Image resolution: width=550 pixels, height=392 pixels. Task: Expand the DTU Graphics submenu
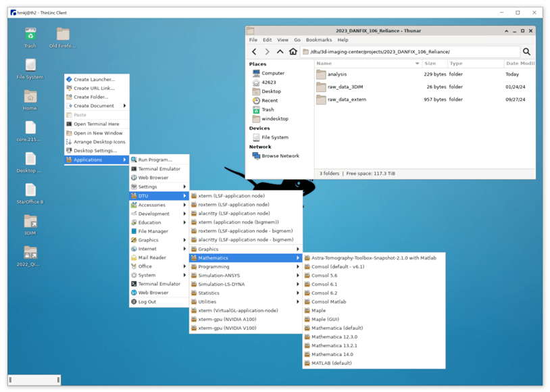(x=245, y=249)
